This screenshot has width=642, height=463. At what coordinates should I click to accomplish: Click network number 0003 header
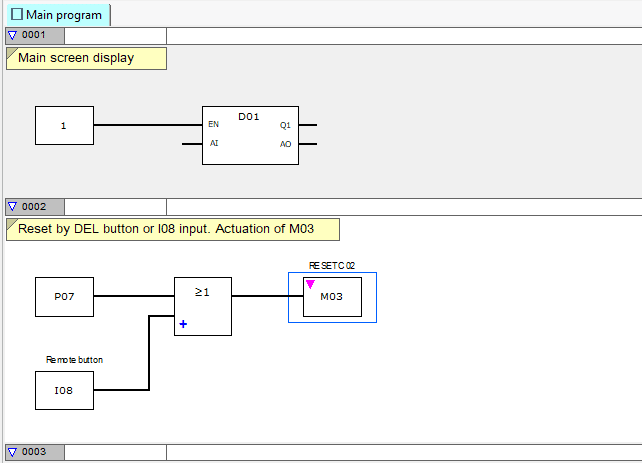pyautogui.click(x=35, y=452)
